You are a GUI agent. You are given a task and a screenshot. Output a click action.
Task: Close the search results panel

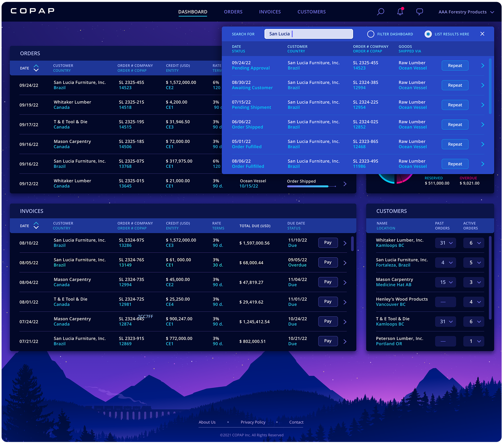click(x=482, y=34)
